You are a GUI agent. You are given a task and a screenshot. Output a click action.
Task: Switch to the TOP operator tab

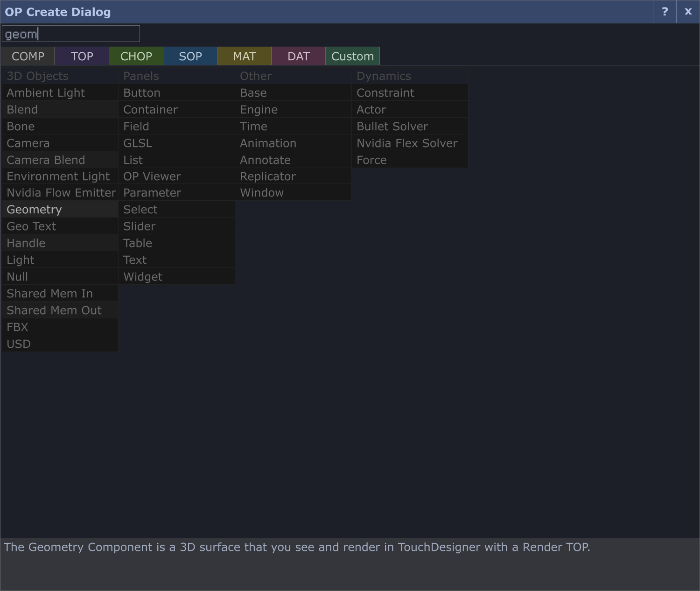tap(82, 56)
